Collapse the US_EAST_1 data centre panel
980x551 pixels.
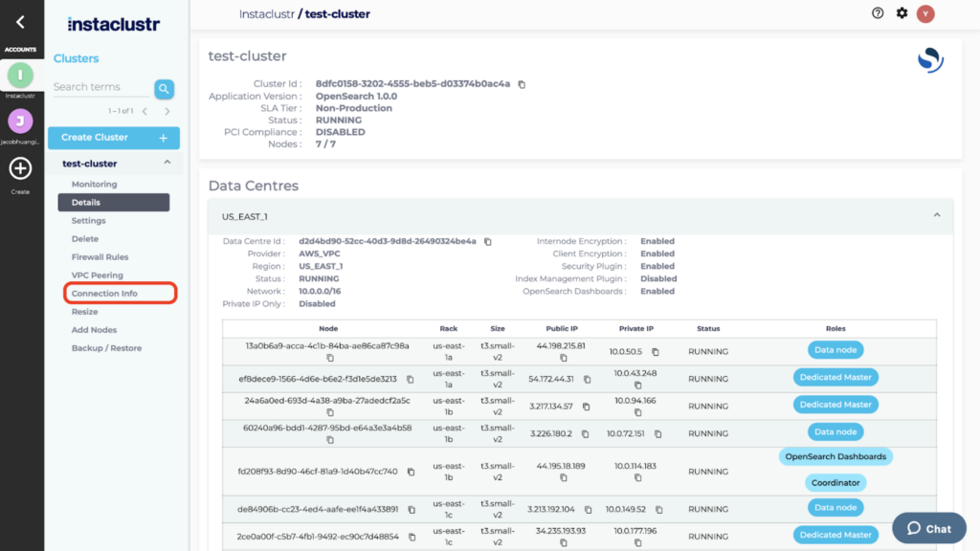tap(937, 216)
